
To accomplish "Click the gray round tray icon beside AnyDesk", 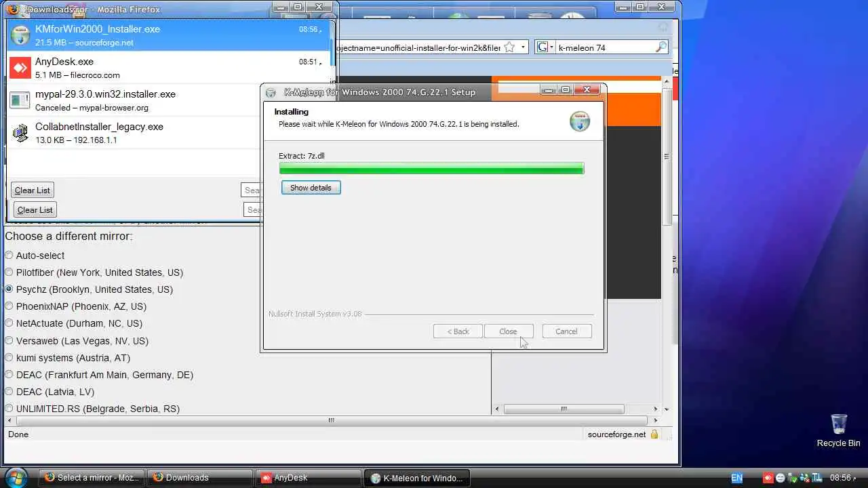I will pos(781,478).
